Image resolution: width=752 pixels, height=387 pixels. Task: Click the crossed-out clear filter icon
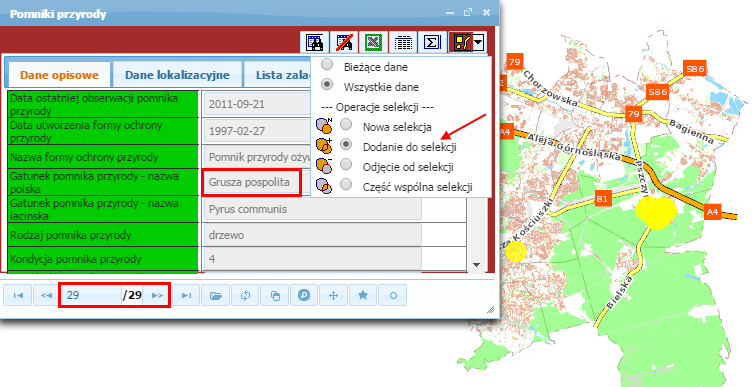coord(344,42)
